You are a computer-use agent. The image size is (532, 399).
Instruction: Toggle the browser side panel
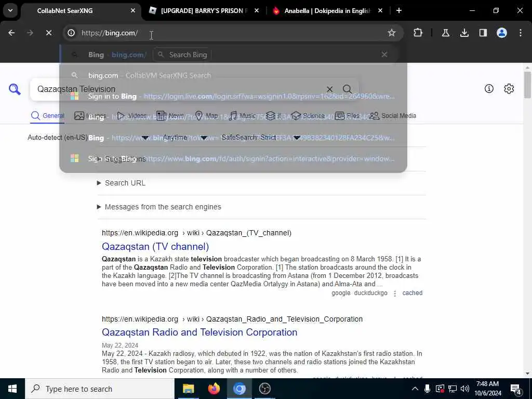(483, 33)
